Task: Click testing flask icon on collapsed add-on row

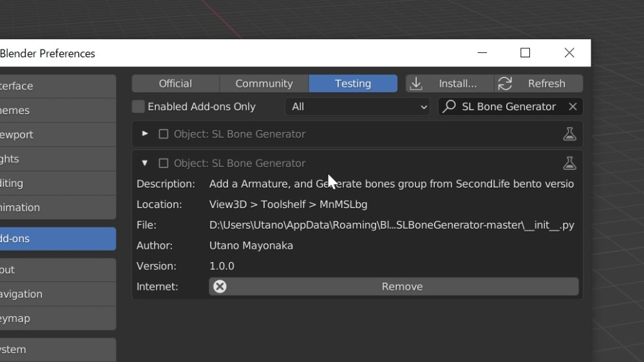Action: coord(569,134)
